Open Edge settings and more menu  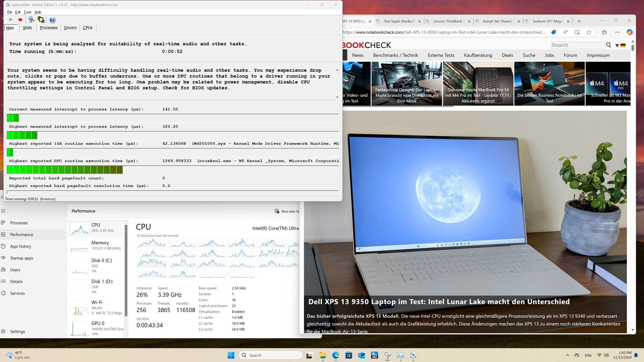(617, 32)
